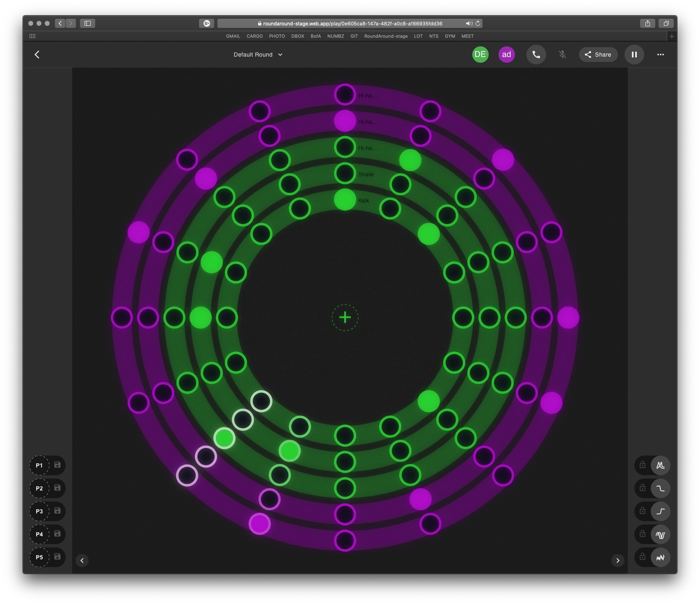Open the three-dots more options menu
700x604 pixels.
(x=660, y=55)
